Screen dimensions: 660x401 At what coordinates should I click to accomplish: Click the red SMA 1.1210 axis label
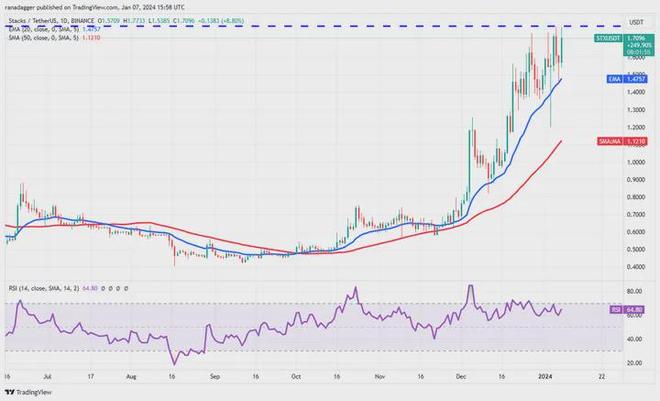pos(621,143)
